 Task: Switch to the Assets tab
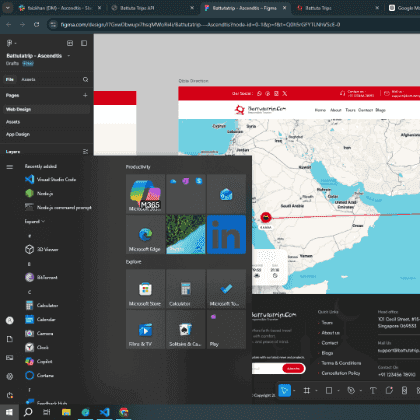(28, 79)
